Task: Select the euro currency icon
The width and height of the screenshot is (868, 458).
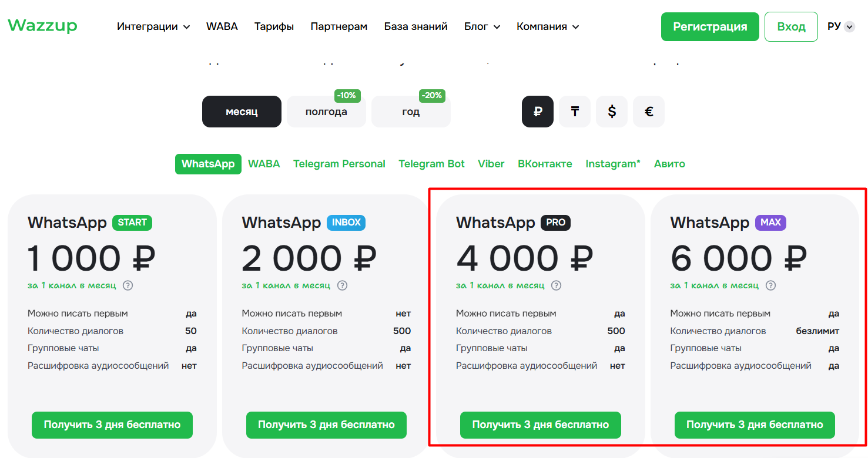Action: (x=649, y=112)
